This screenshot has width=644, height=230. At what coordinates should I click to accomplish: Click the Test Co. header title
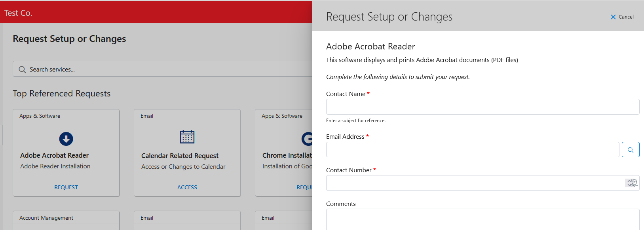pos(18,13)
